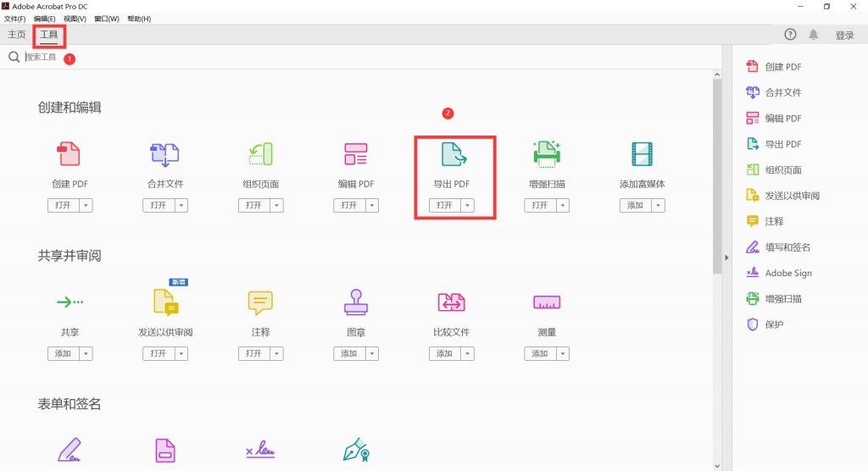Open the 视图(V) menu

coord(75,19)
